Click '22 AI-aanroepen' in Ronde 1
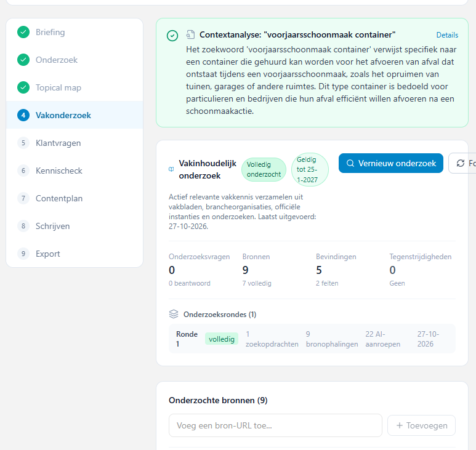The height and width of the screenshot is (450, 476). coord(382,339)
